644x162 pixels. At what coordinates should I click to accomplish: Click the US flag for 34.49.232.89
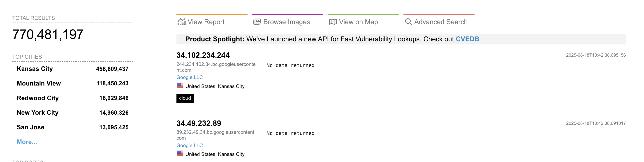[180, 153]
